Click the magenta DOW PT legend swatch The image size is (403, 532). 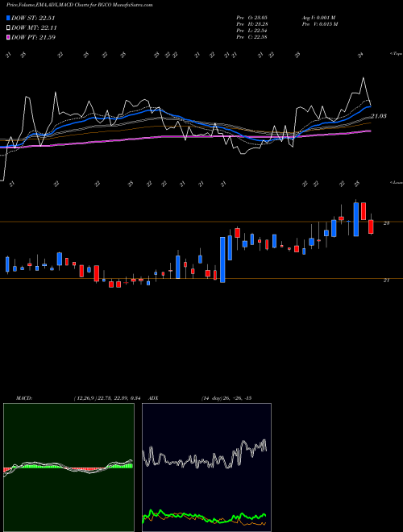click(x=8, y=37)
